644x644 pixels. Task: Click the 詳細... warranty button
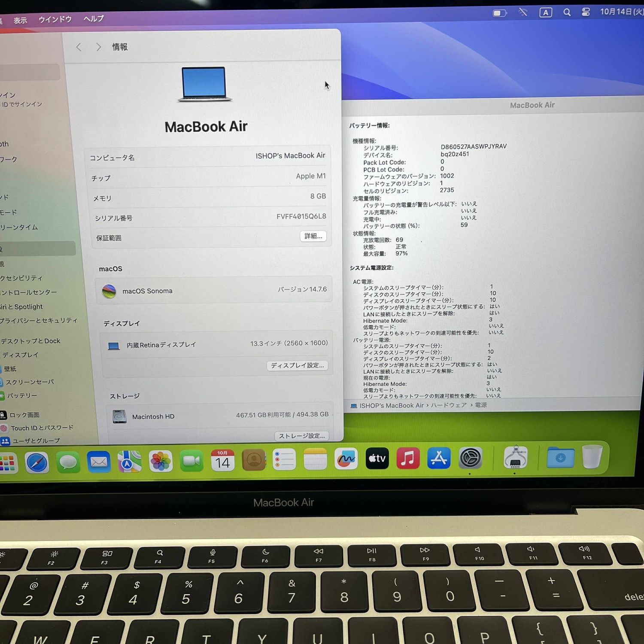[x=313, y=236]
